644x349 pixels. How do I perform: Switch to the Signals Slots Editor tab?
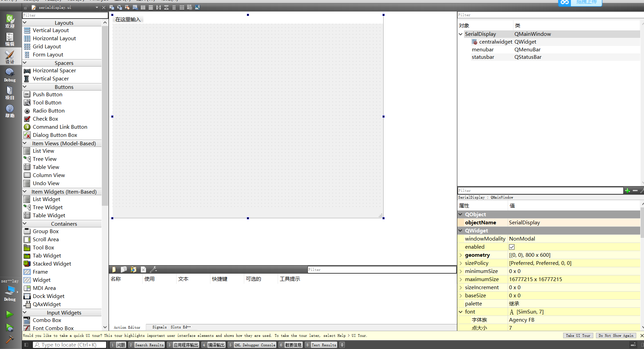(171, 327)
